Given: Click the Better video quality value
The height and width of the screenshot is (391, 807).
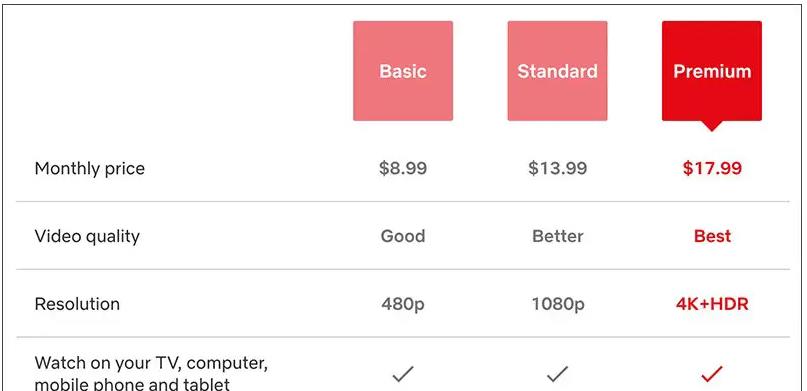Looking at the screenshot, I should pyautogui.click(x=558, y=236).
